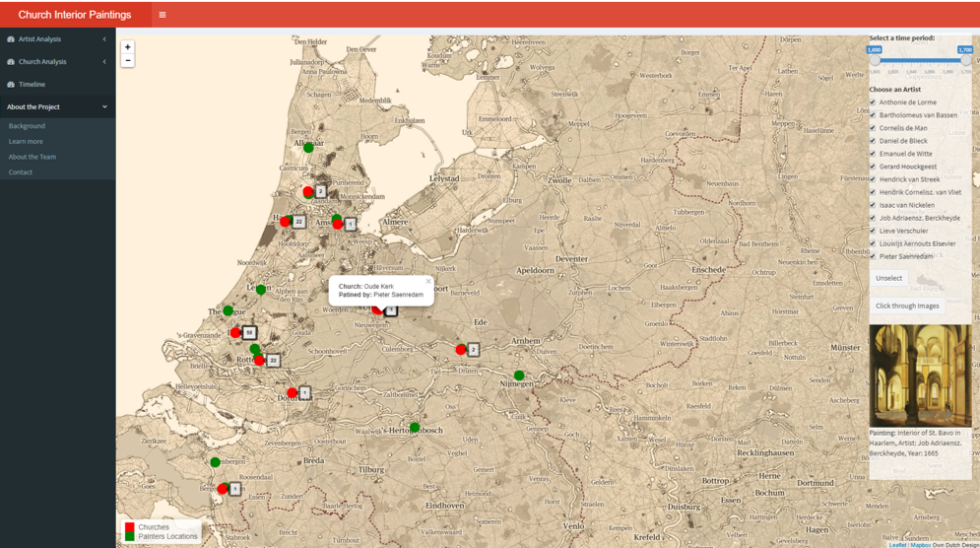980x548 pixels.
Task: Toggle the sidebar with the hamburger icon
Action: [163, 15]
